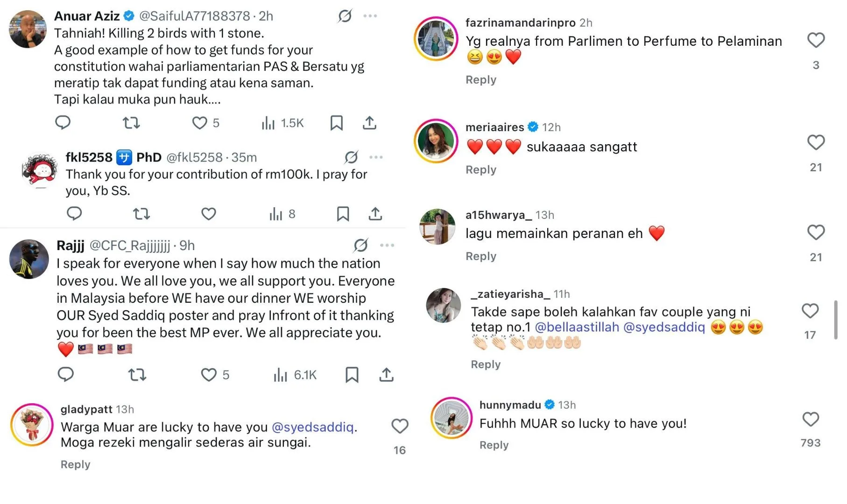Screen dimensions: 847x504
Task: Reply to gladypatt's comment
Action: (75, 464)
